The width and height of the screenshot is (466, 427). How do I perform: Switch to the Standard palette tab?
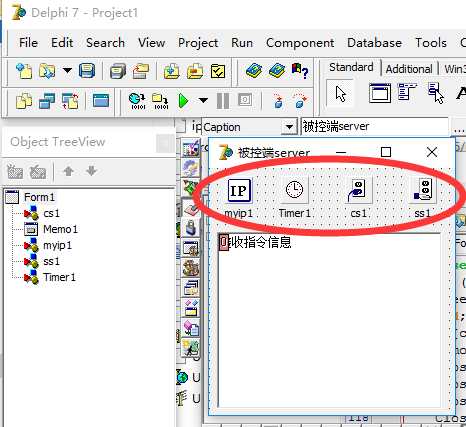(351, 68)
